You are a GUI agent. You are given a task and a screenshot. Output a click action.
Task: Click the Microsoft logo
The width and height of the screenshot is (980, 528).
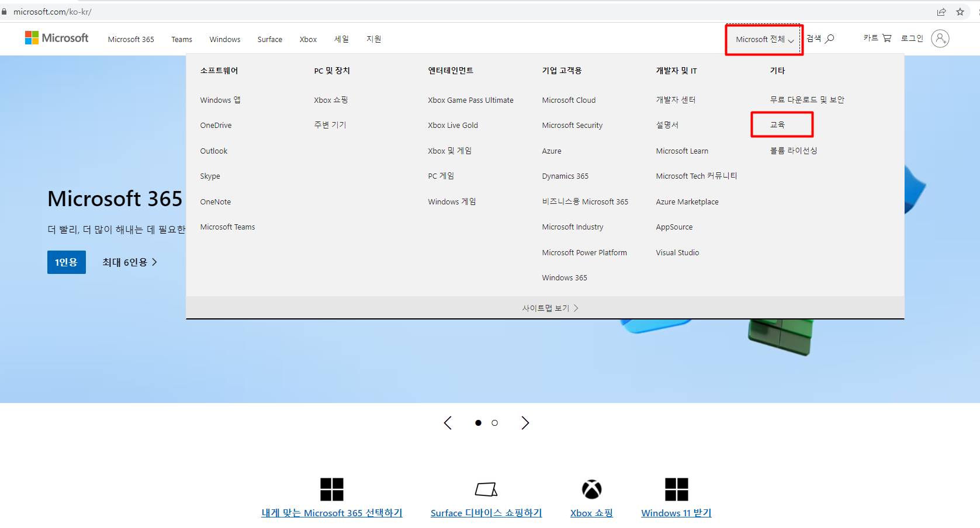point(57,39)
